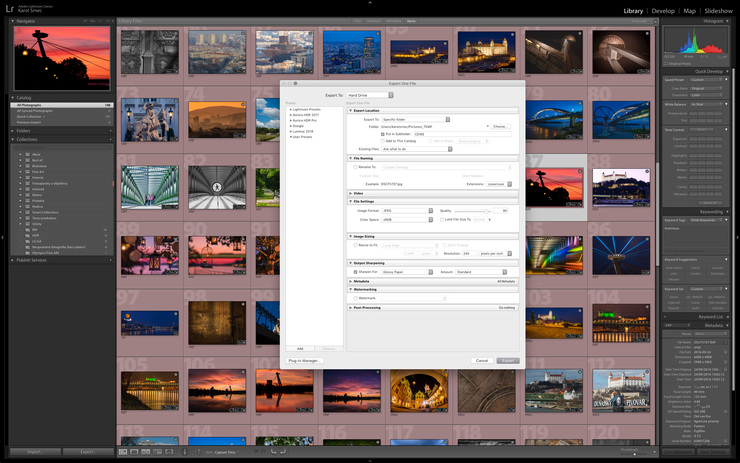Click Cancel in export dialog

point(482,361)
